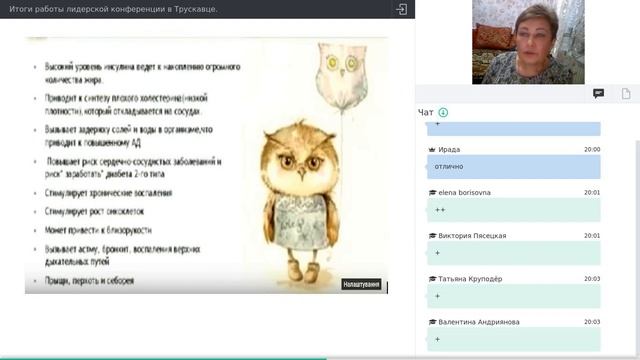Click 20:01 timestamp of elena borisovna
The width and height of the screenshot is (640, 360).
tap(592, 193)
